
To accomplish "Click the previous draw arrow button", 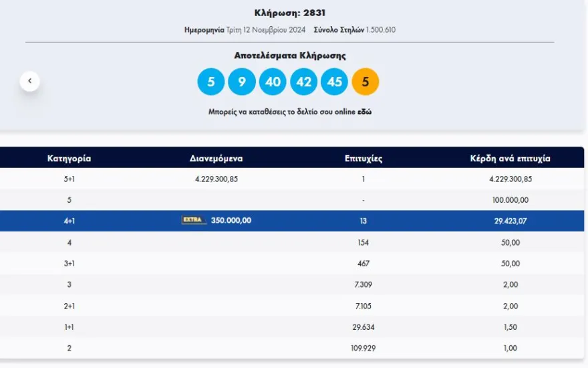I will click(x=29, y=81).
